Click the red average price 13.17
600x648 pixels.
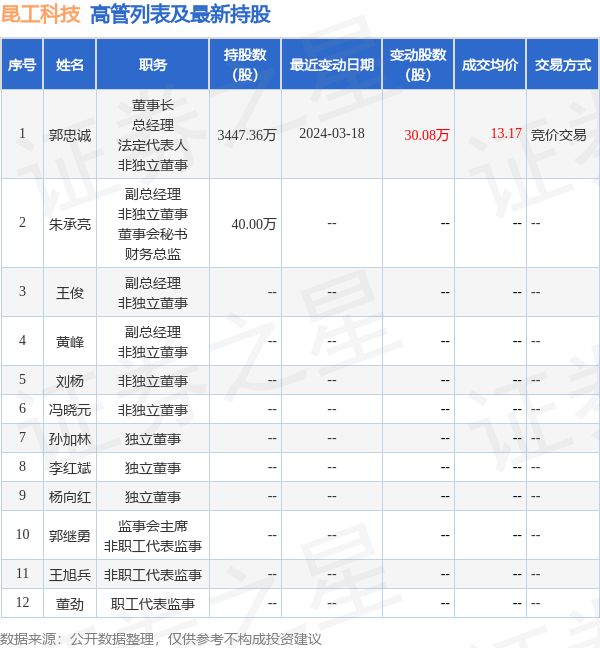(506, 133)
